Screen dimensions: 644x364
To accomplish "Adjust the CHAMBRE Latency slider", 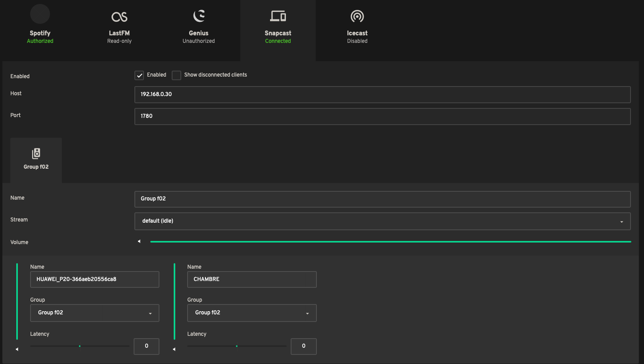I will click(237, 346).
